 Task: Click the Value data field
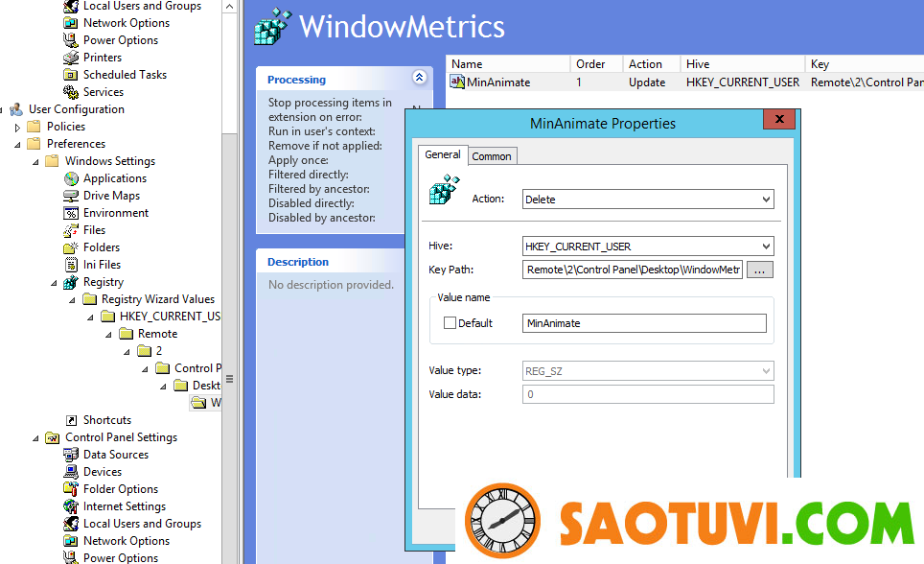(x=648, y=394)
